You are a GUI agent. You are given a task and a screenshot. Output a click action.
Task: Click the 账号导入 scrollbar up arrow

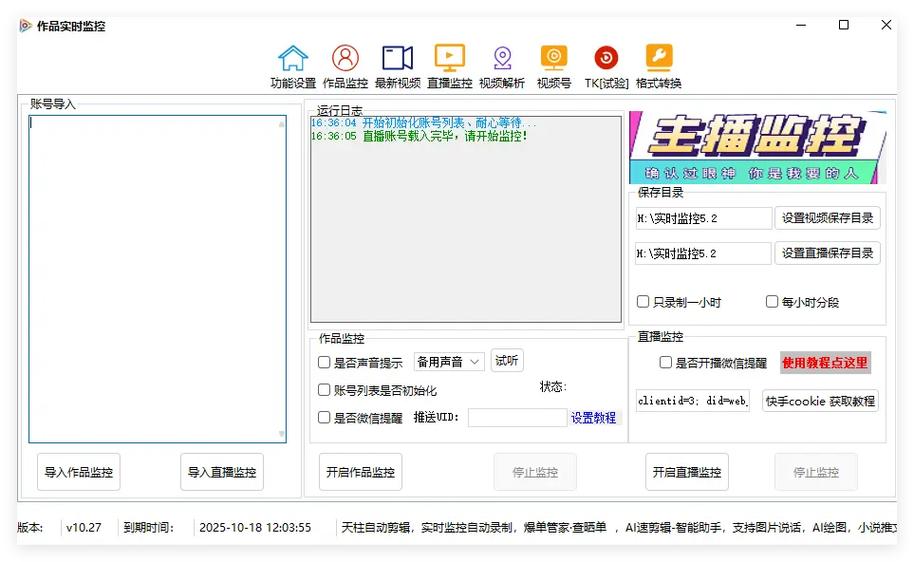coord(282,124)
